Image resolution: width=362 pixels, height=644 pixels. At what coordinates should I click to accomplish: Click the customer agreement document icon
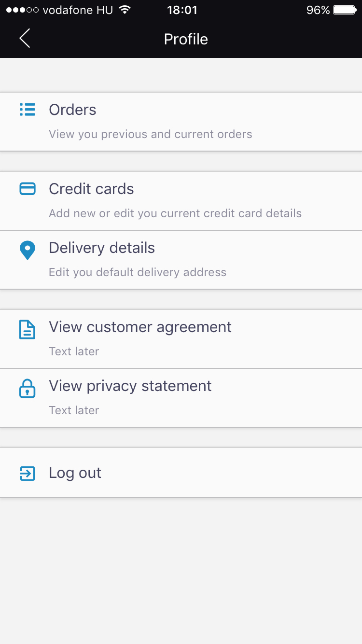[28, 330]
